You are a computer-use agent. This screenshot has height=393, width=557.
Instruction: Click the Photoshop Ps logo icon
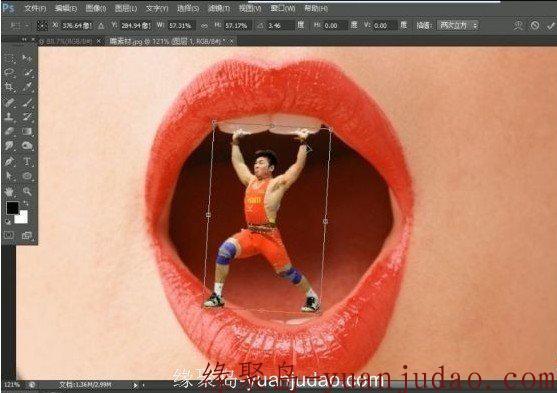[8, 7]
